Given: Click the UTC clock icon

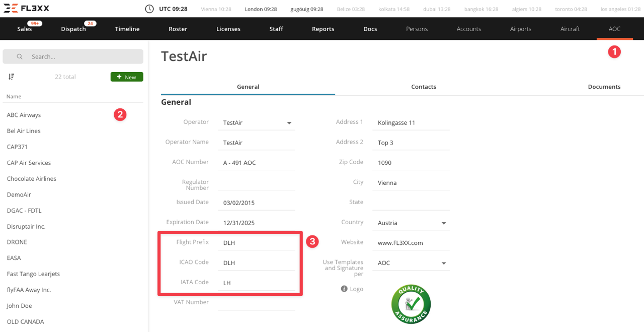Looking at the screenshot, I should pyautogui.click(x=149, y=9).
